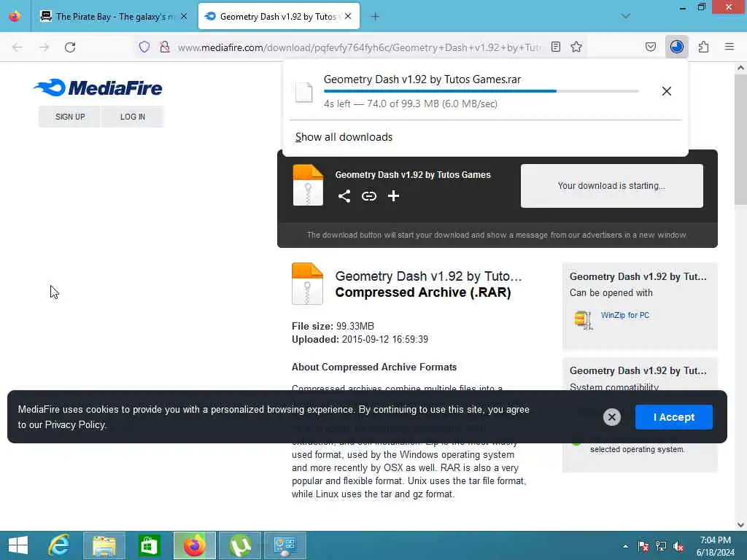
Task: Go back to previous page
Action: point(18,47)
